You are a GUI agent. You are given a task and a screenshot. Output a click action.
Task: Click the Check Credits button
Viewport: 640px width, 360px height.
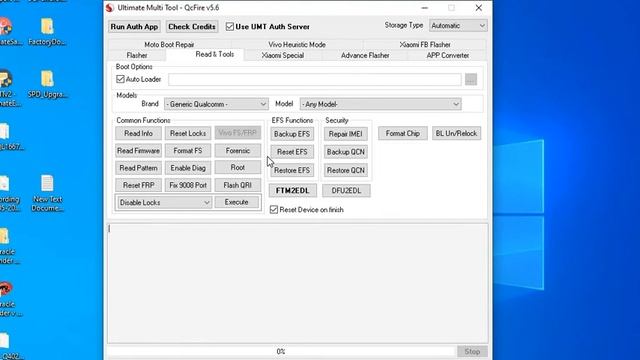click(192, 27)
